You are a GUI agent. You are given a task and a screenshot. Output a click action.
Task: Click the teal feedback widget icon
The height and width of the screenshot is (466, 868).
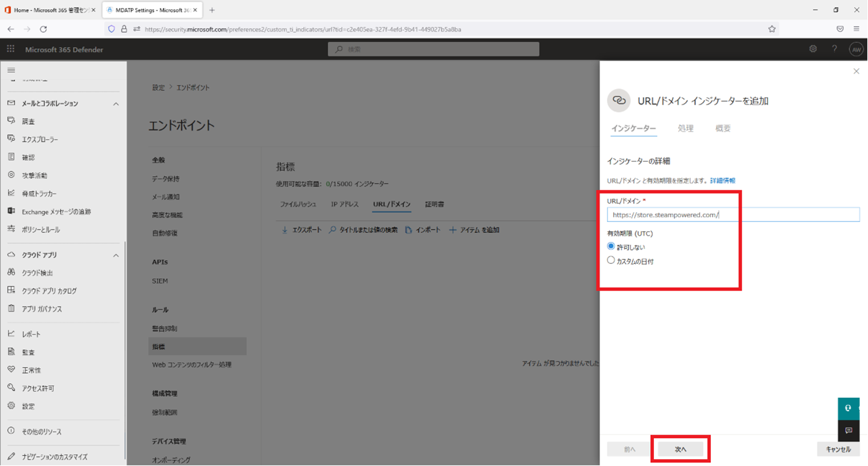coord(848,408)
